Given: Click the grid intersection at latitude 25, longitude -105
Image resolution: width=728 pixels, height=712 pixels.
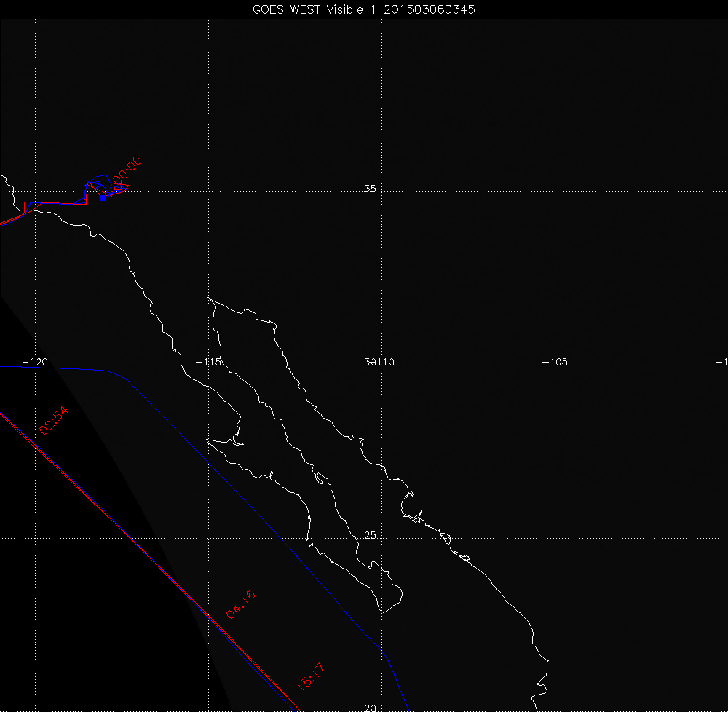Looking at the screenshot, I should click(555, 538).
